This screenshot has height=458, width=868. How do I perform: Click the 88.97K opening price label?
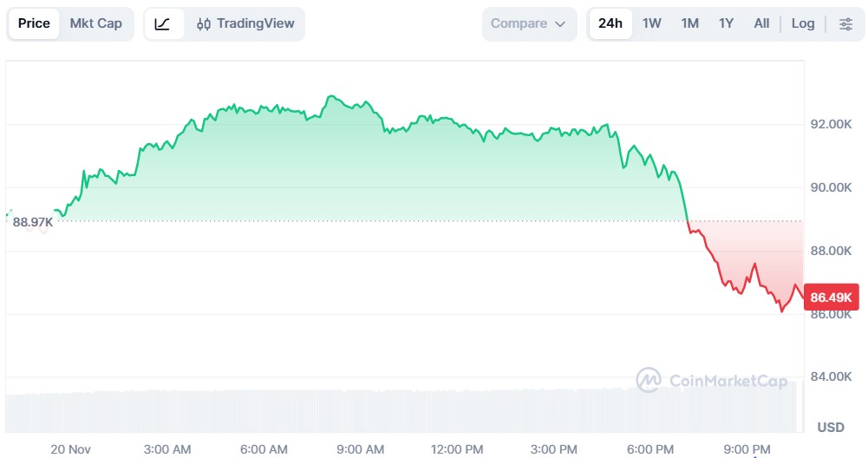tap(33, 222)
